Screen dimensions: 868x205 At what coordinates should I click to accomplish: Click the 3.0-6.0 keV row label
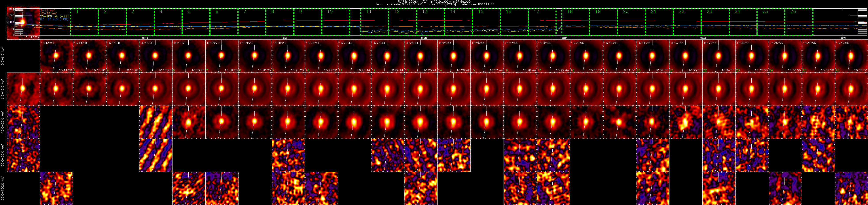(3, 56)
